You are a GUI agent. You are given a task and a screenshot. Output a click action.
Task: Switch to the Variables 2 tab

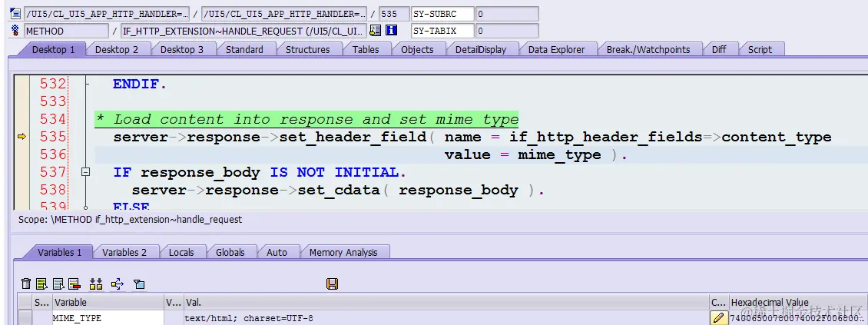point(124,253)
